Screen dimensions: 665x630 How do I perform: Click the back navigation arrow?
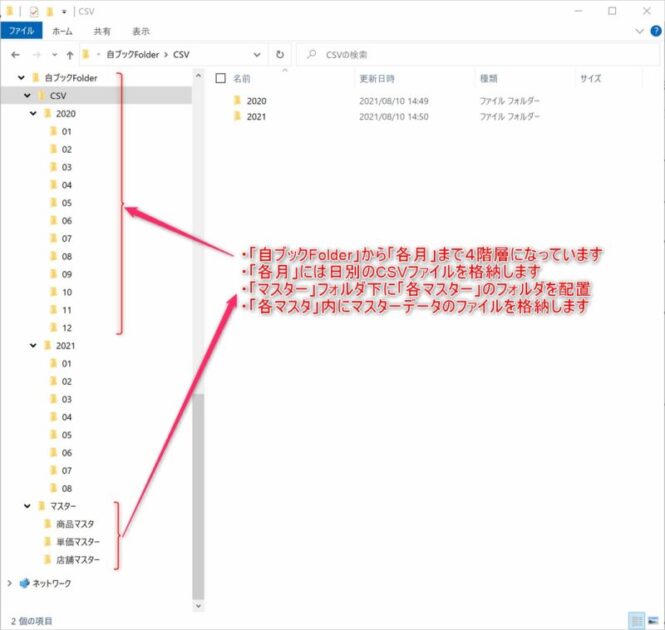click(x=15, y=55)
